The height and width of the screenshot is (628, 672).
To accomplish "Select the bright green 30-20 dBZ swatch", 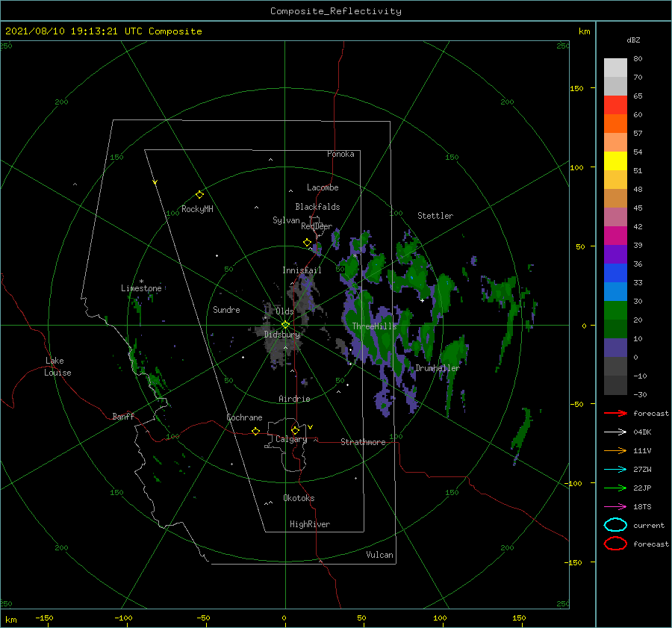I will (615, 311).
